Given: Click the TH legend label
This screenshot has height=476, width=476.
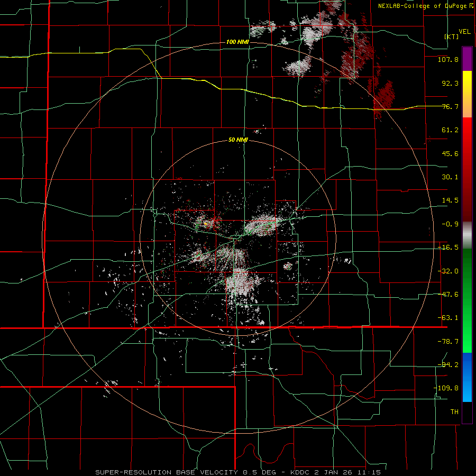Looking at the screenshot, I should [454, 412].
